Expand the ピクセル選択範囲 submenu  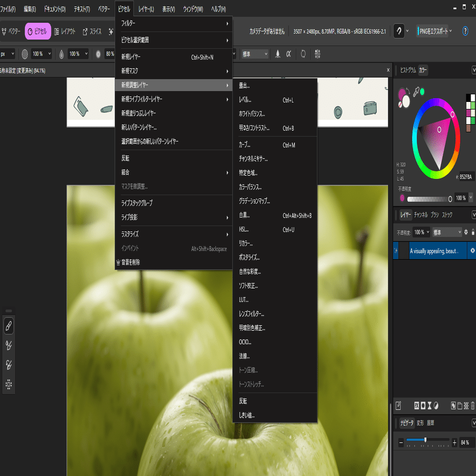pos(173,40)
